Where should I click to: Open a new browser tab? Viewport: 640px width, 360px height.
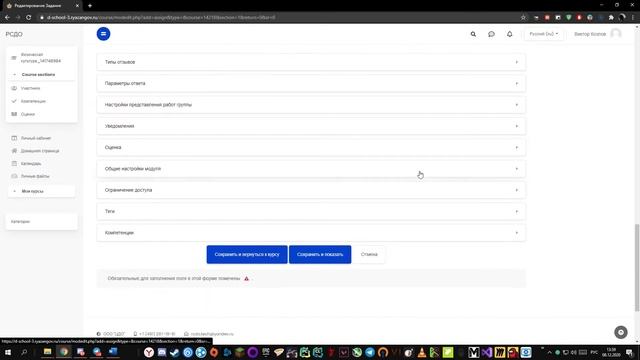90,6
